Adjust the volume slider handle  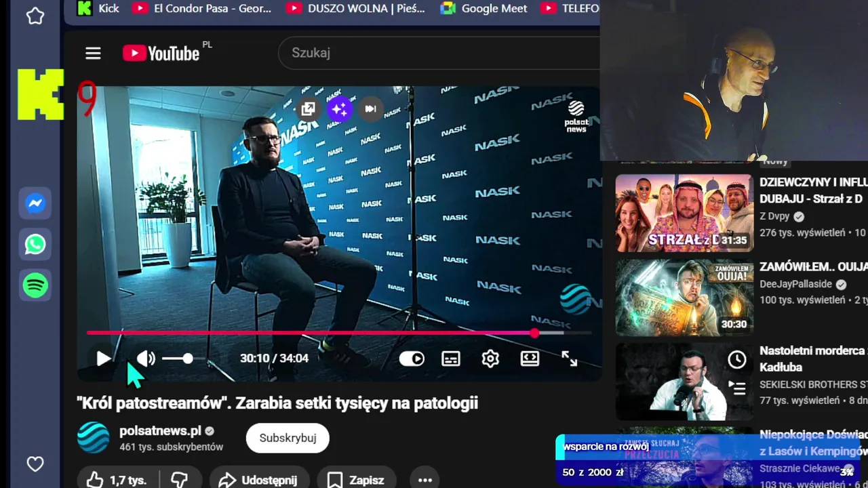pyautogui.click(x=188, y=359)
